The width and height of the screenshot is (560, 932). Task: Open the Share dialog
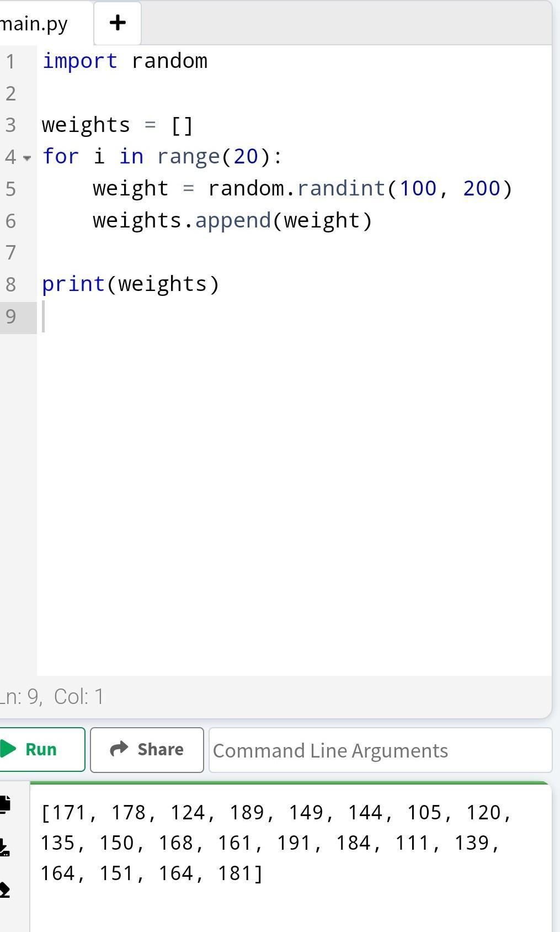pyautogui.click(x=147, y=749)
